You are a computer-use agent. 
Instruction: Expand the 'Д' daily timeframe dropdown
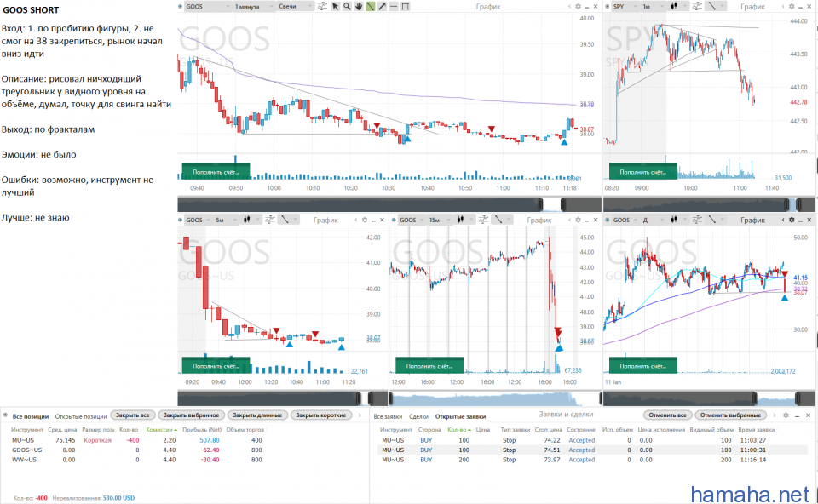point(654,220)
